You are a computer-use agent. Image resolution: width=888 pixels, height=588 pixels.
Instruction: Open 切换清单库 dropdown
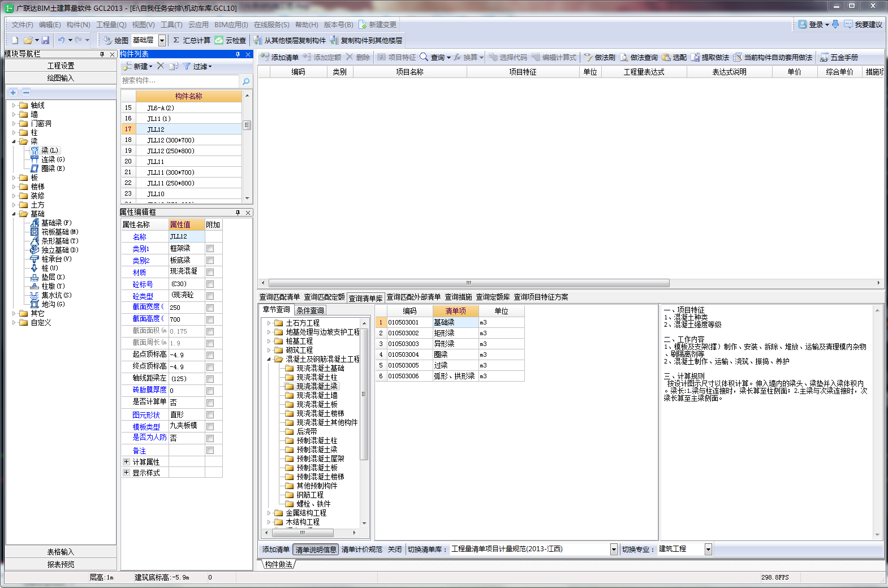point(614,549)
